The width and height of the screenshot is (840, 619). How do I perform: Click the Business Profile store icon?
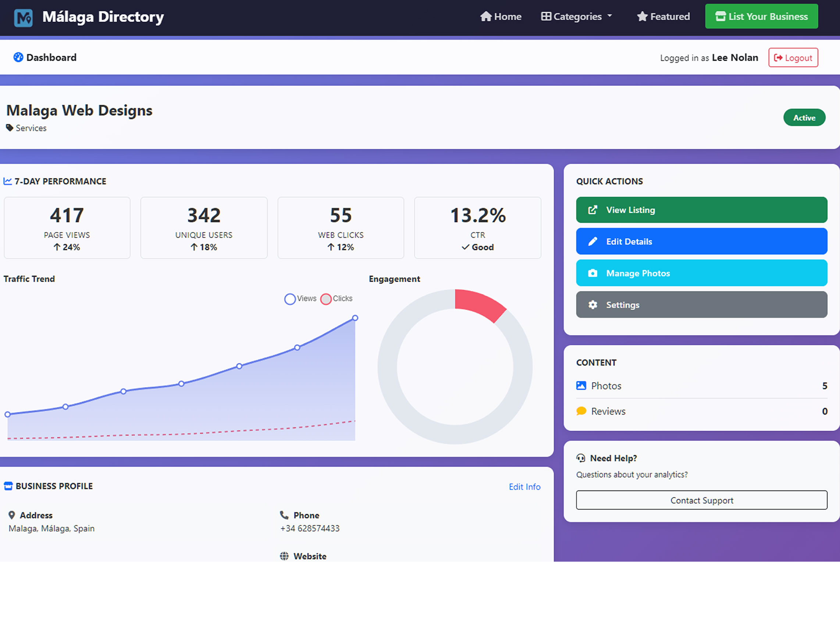[x=8, y=486]
